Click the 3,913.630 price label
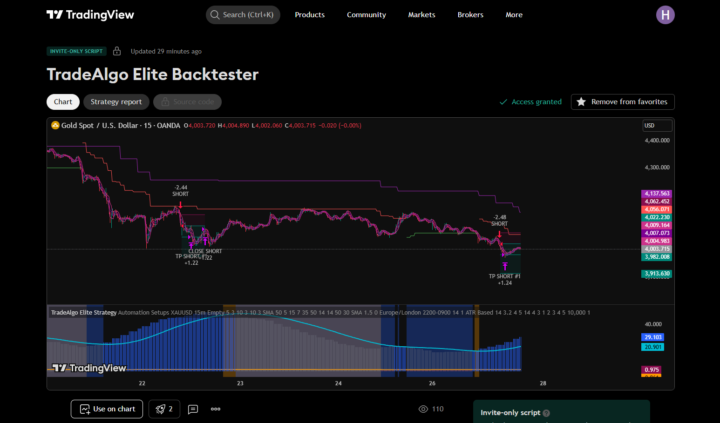The image size is (720, 423). point(657,274)
